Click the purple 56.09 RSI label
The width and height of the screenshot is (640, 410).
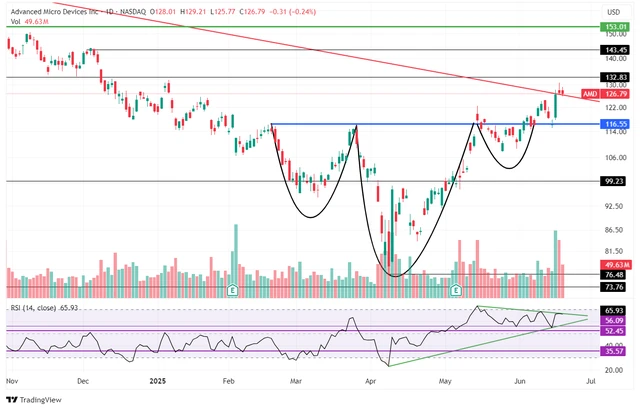point(614,321)
